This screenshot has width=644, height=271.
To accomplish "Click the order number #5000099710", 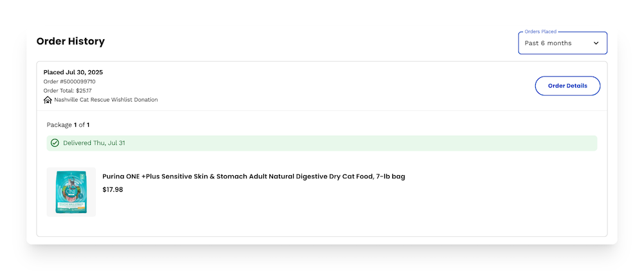I will [70, 82].
